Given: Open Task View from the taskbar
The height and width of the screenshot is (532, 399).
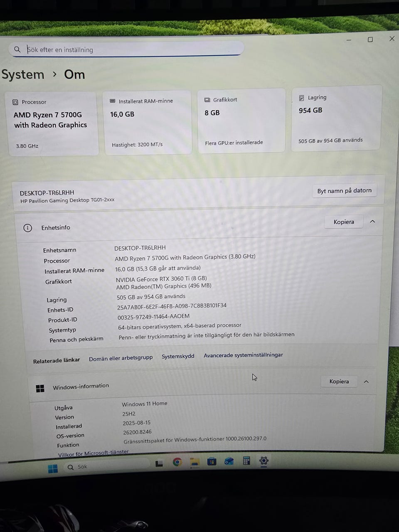Looking at the screenshot, I should (x=159, y=463).
